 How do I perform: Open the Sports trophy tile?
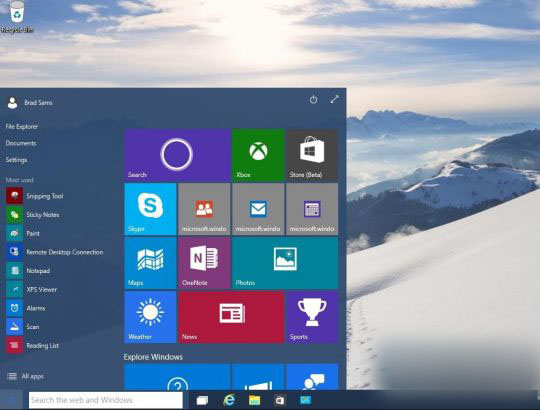(x=312, y=317)
